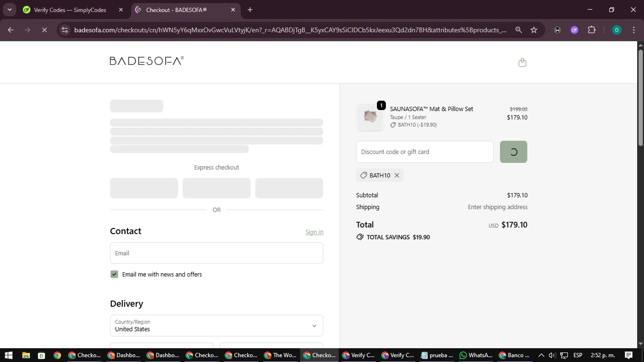Open the prueba taskbar window
The width and height of the screenshot is (644, 362).
click(x=437, y=355)
